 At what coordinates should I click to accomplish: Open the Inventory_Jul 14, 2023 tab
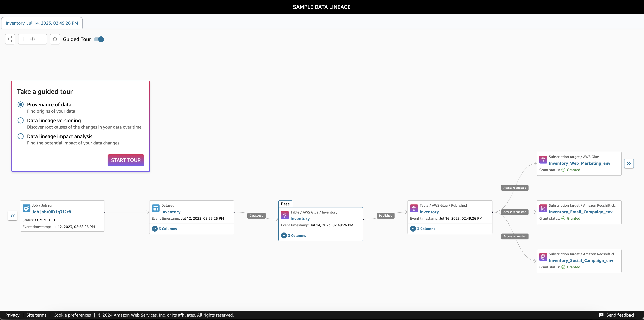click(x=42, y=23)
